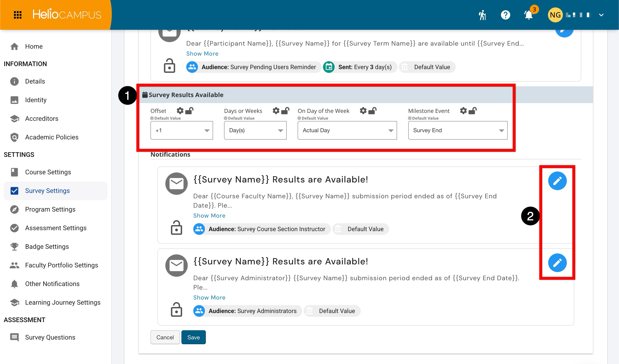Open the Day(s) dropdown
This screenshot has width=619, height=364.
(x=255, y=130)
